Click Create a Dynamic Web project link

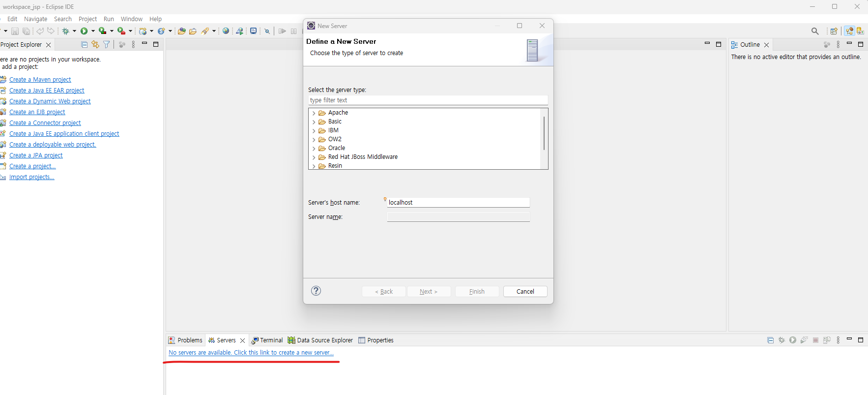[50, 101]
